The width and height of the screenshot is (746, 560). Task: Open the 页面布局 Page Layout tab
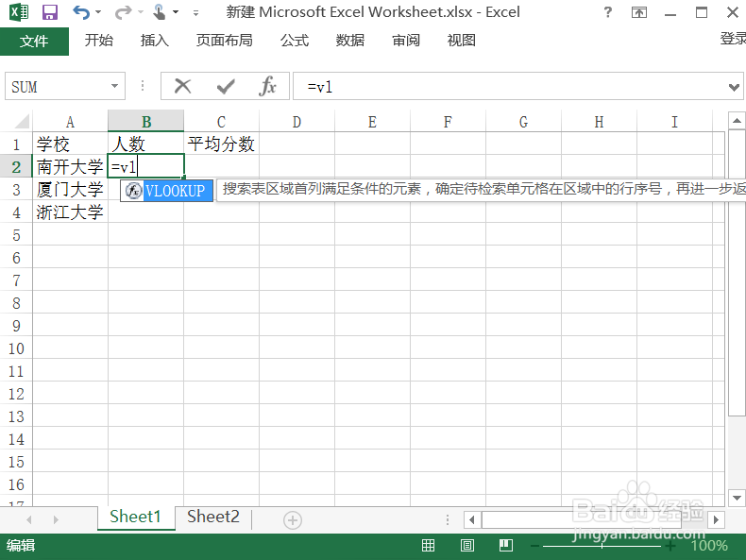click(225, 41)
